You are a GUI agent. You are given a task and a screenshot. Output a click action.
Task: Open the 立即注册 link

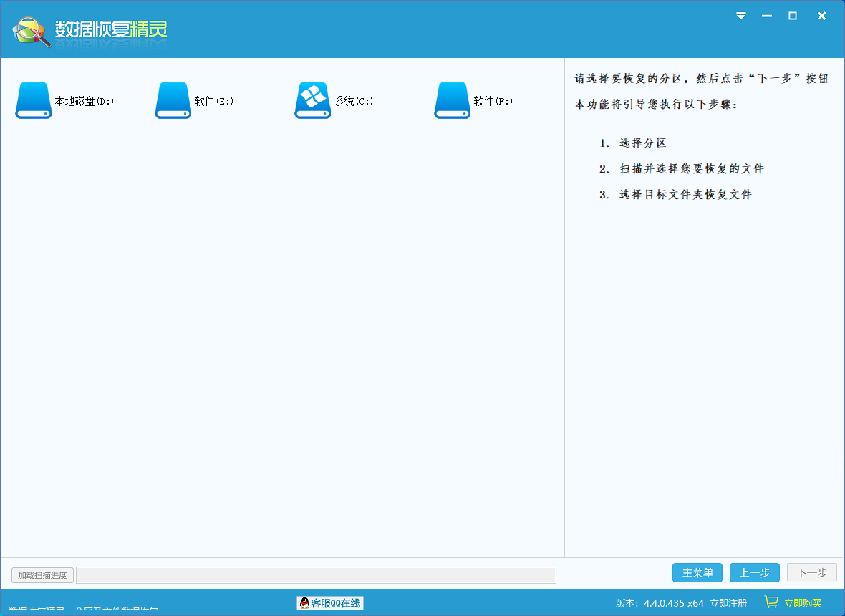click(x=728, y=603)
